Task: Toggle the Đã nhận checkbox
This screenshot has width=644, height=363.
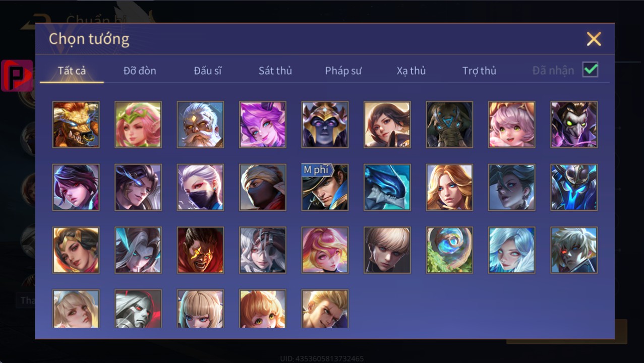Action: (x=590, y=70)
